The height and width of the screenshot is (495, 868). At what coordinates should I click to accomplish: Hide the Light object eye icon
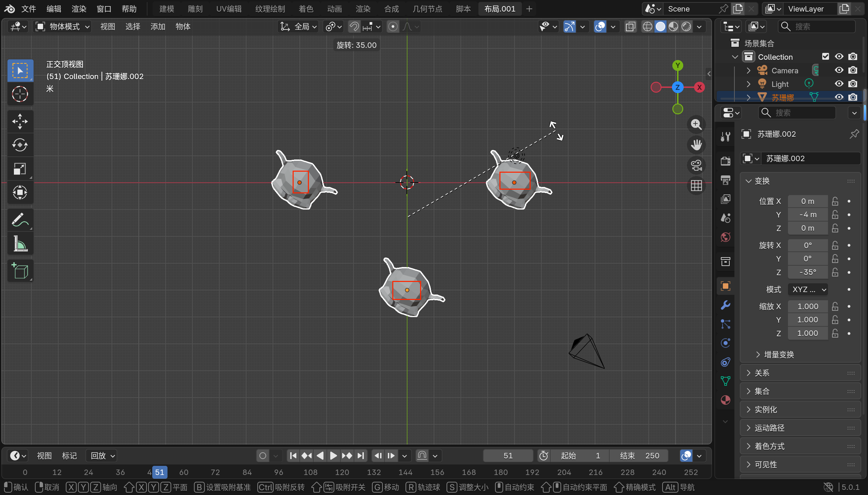point(839,84)
